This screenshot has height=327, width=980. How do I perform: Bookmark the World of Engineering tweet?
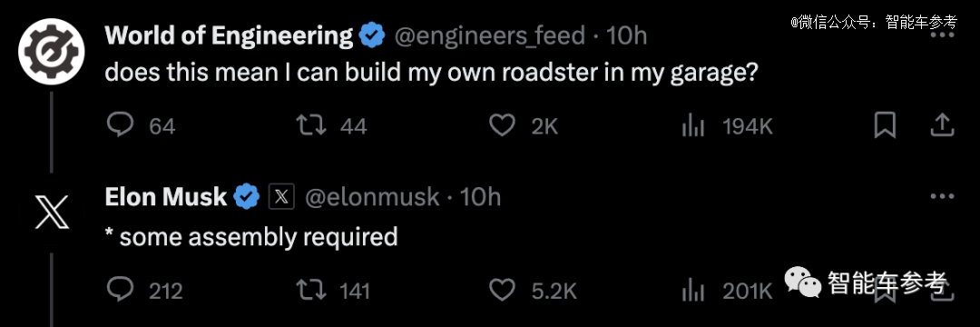pos(885,125)
